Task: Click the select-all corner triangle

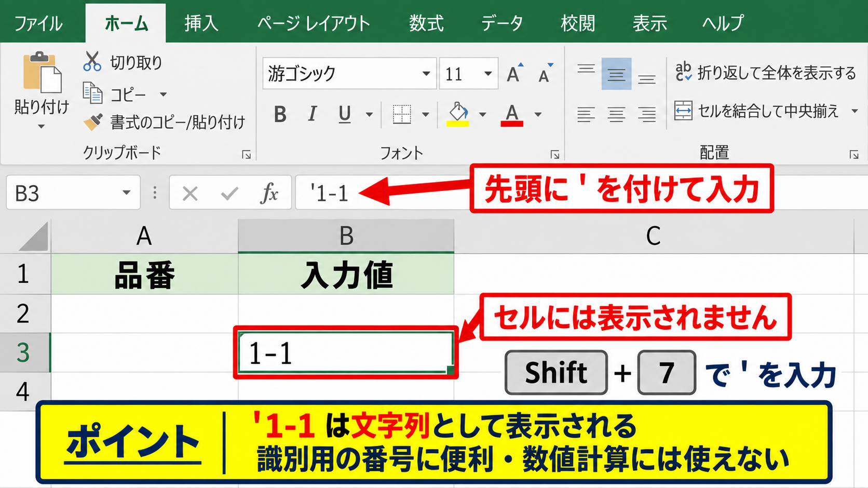Action: click(34, 237)
